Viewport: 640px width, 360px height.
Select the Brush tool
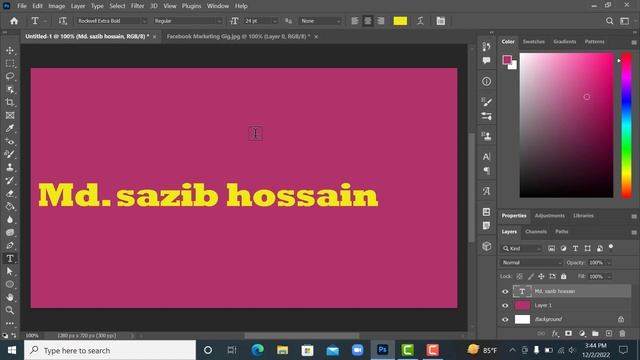pyautogui.click(x=10, y=154)
